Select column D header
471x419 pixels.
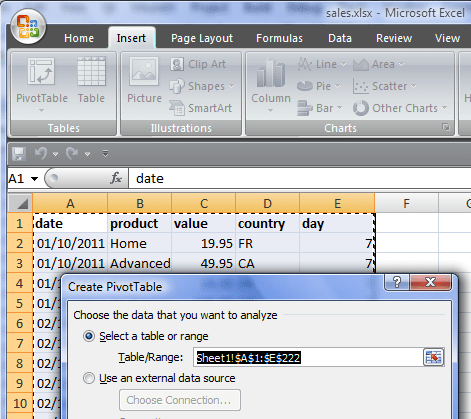267,203
